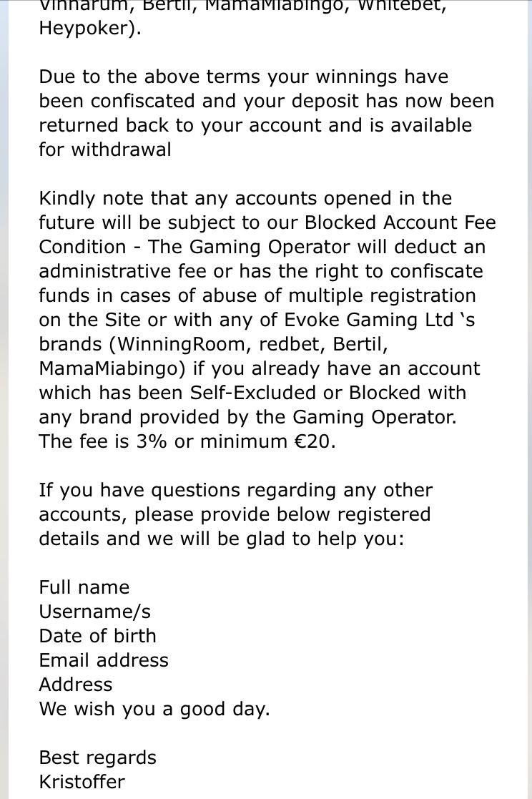Click the line "Username/s"

(95, 612)
